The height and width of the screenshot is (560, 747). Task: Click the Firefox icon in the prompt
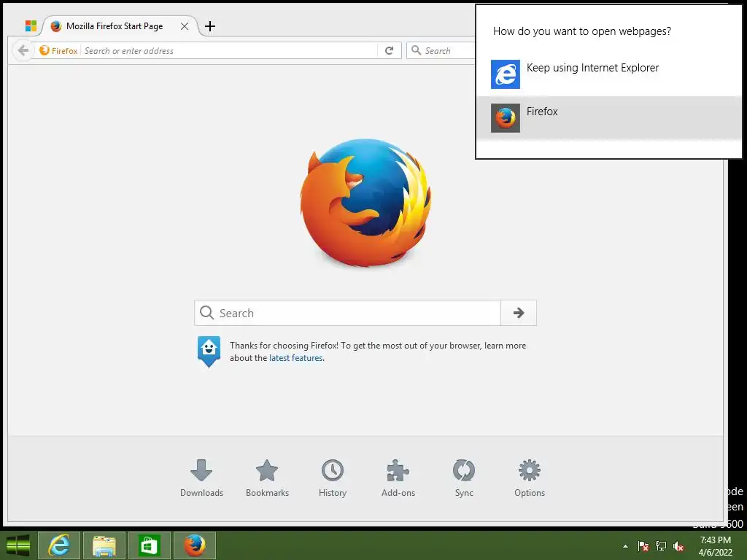click(x=506, y=118)
